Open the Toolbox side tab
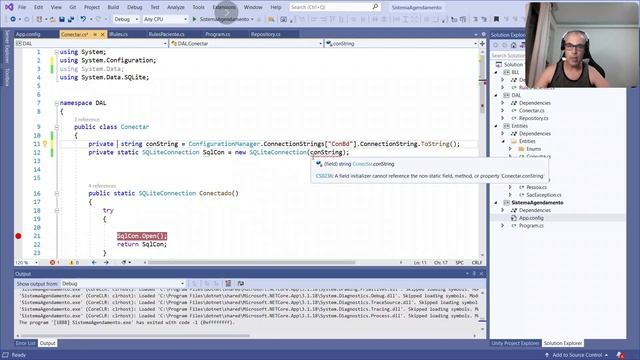 (x=7, y=77)
